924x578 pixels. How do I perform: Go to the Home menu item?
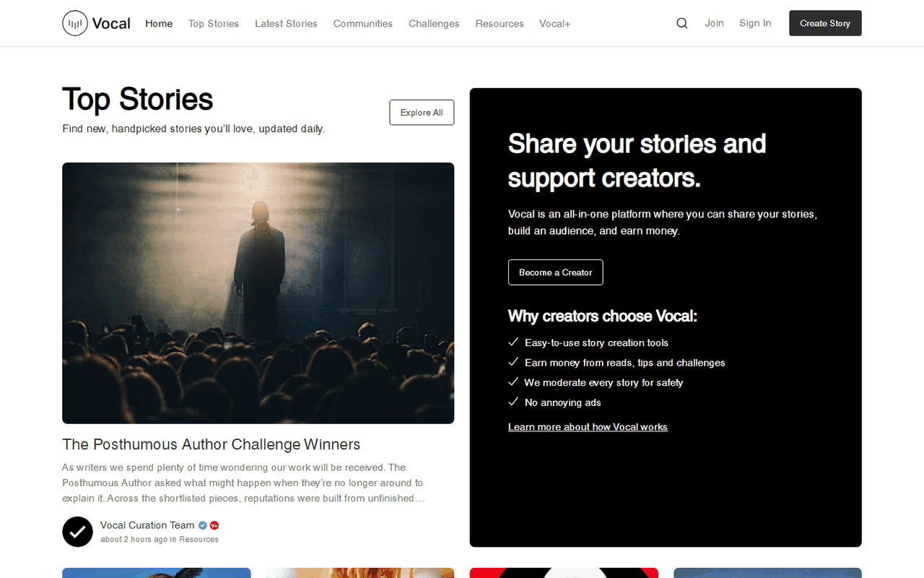159,23
